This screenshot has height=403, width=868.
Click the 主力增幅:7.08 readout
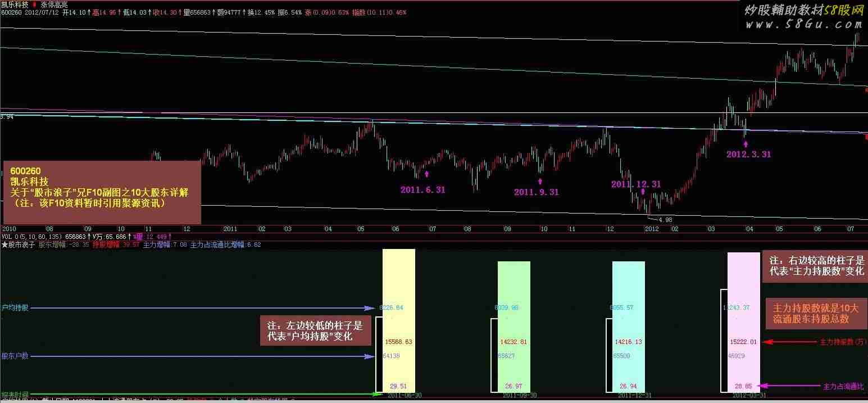pos(165,244)
